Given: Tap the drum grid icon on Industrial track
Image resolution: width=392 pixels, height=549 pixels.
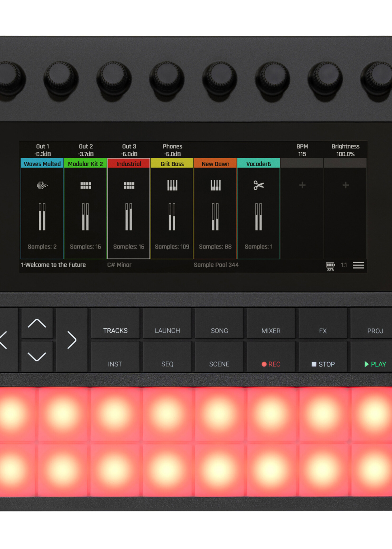Looking at the screenshot, I should point(129,185).
